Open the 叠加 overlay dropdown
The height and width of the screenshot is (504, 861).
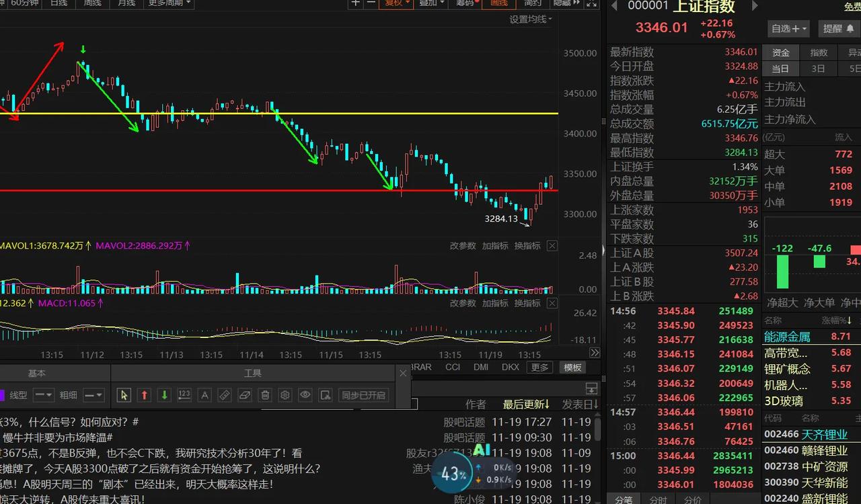click(x=431, y=3)
